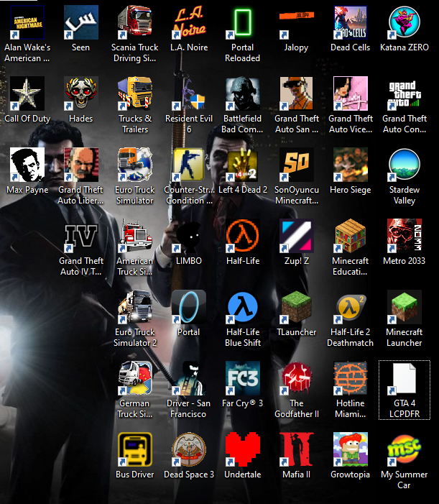Open Battlefield Bad Company icon
The width and height of the screenshot is (439, 504).
pyautogui.click(x=242, y=93)
